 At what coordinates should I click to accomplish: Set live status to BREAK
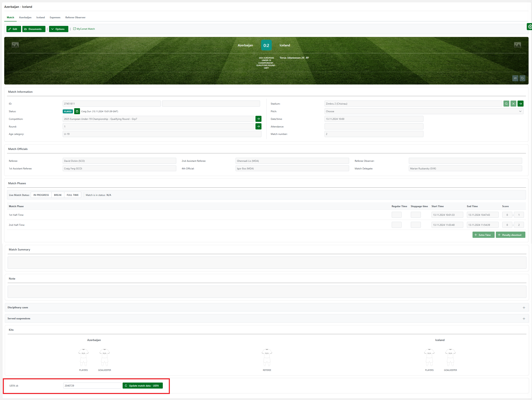58,195
